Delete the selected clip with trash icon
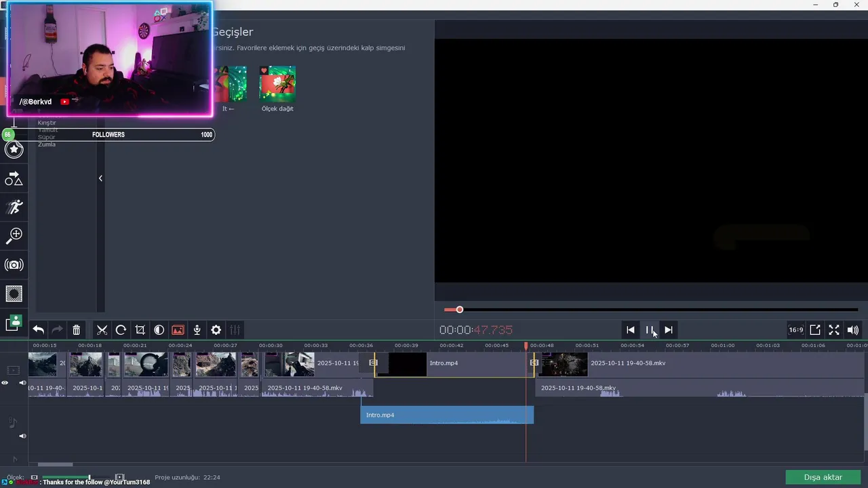This screenshot has height=488, width=868. [77, 330]
